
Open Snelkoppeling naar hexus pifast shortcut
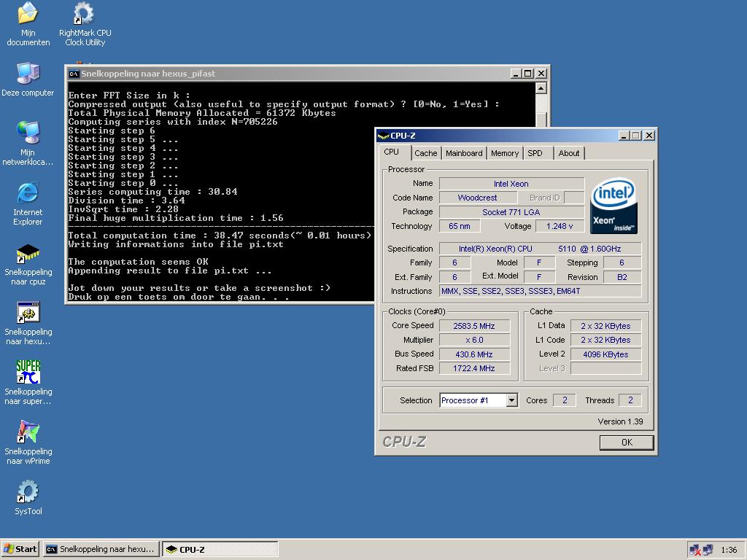click(28, 324)
